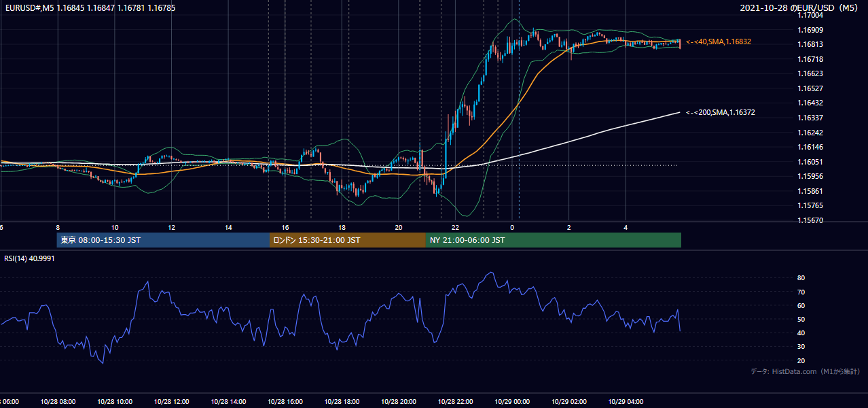Screen dimensions: 868x408
Task: Click the 10/28 18:00 date label
Action: click(x=342, y=402)
